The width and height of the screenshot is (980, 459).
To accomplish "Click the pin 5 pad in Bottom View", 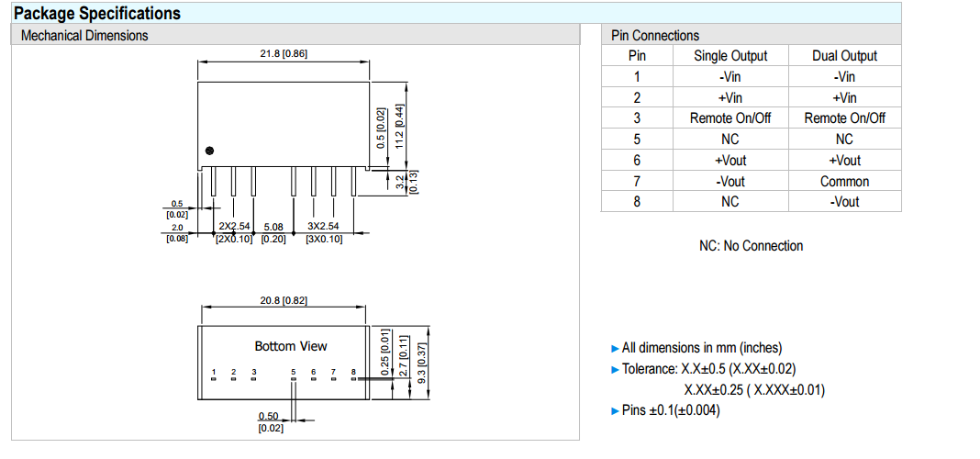I will (x=294, y=379).
